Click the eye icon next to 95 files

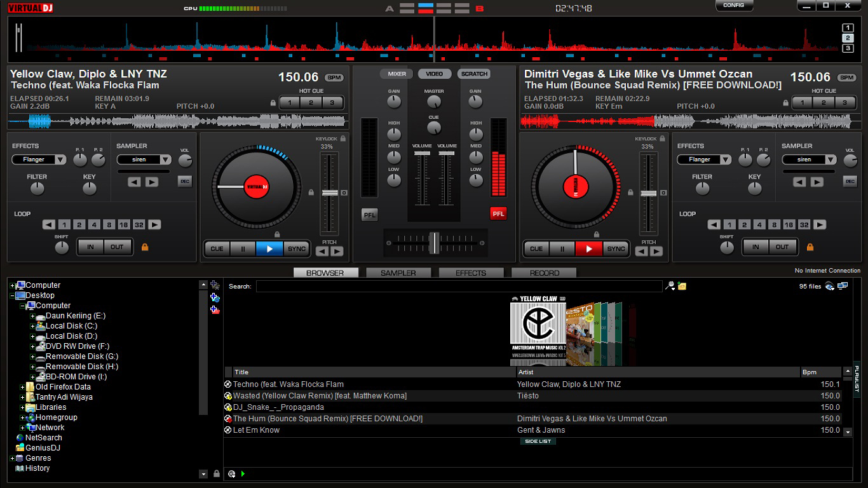pos(830,286)
